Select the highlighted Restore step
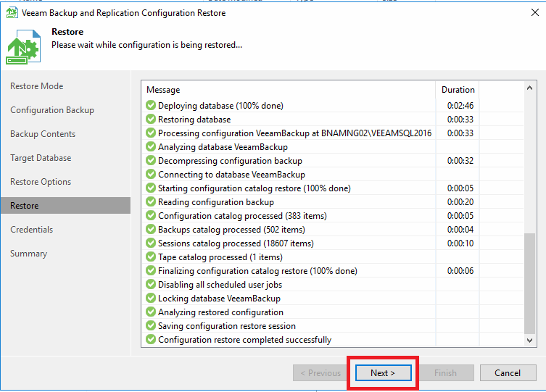This screenshot has width=546, height=392. 65,206
